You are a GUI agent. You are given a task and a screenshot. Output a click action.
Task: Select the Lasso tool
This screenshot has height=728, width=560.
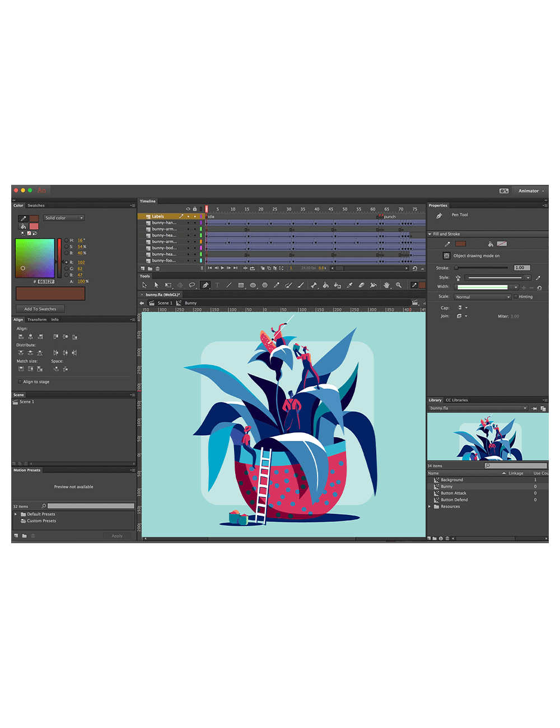coord(192,286)
